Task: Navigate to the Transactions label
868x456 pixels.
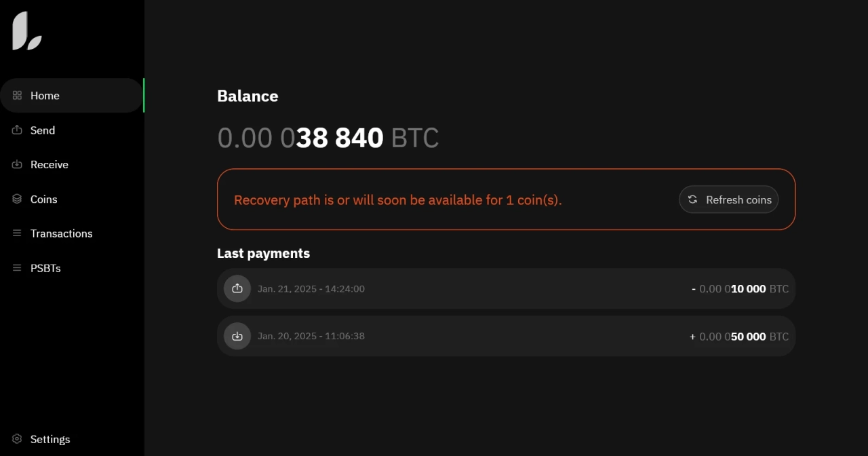Action: 61,233
